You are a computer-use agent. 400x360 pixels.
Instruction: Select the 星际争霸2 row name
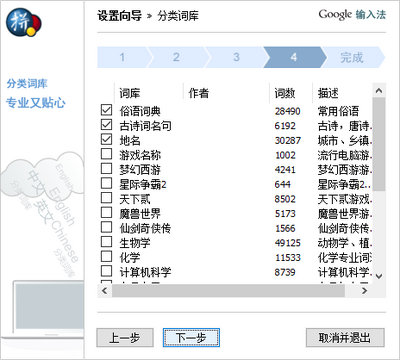(143, 184)
